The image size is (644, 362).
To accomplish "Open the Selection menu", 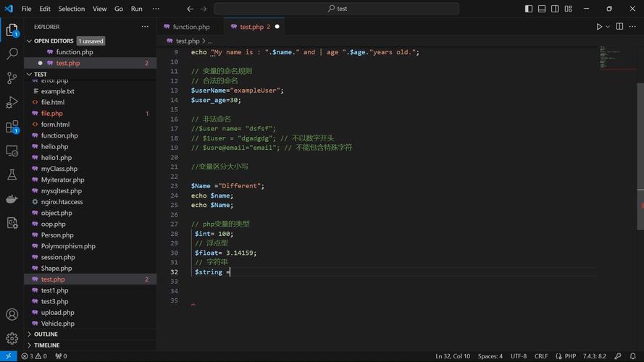I will tap(72, 9).
